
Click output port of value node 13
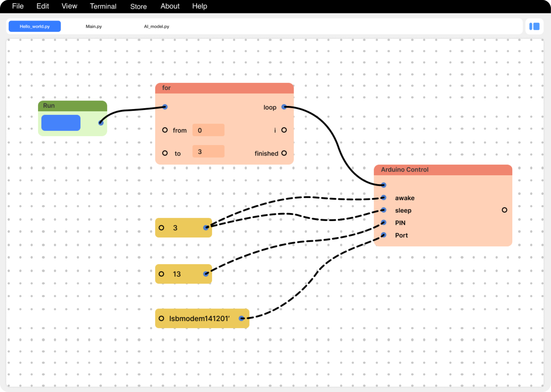tap(206, 274)
